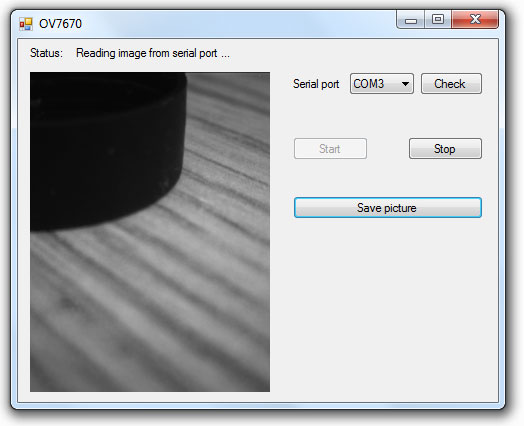This screenshot has width=524, height=426.
Task: Minimize the OV7670 window
Action: click(x=411, y=19)
